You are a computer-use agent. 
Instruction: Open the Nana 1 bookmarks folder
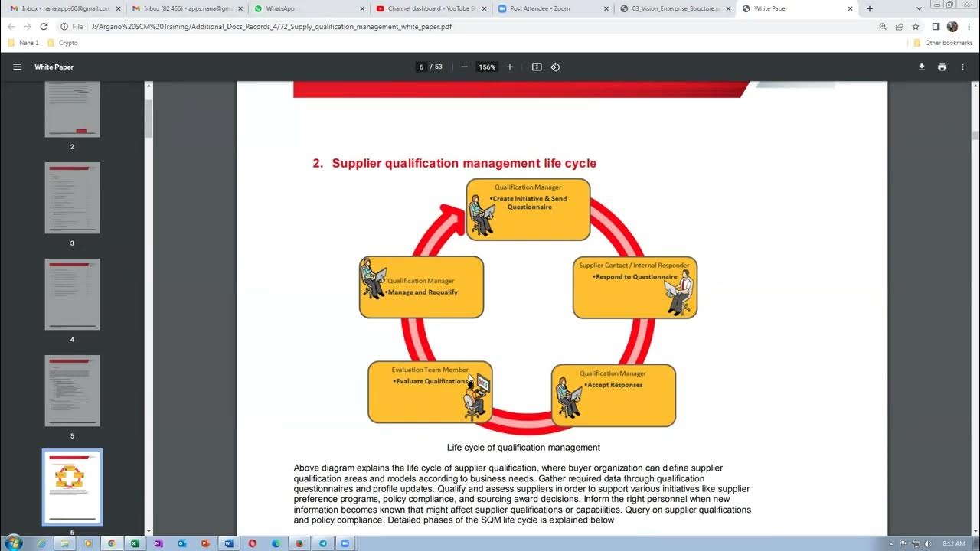[23, 43]
